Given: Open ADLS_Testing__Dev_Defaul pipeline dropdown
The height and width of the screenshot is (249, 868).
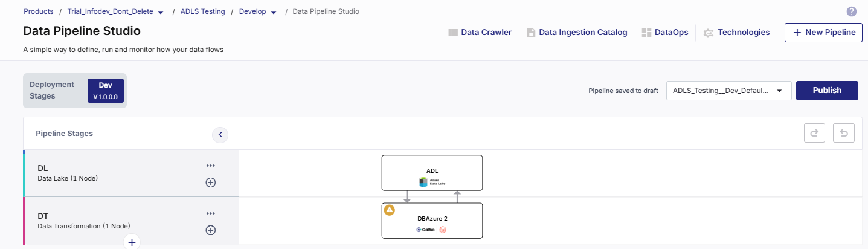Looking at the screenshot, I should [x=728, y=91].
